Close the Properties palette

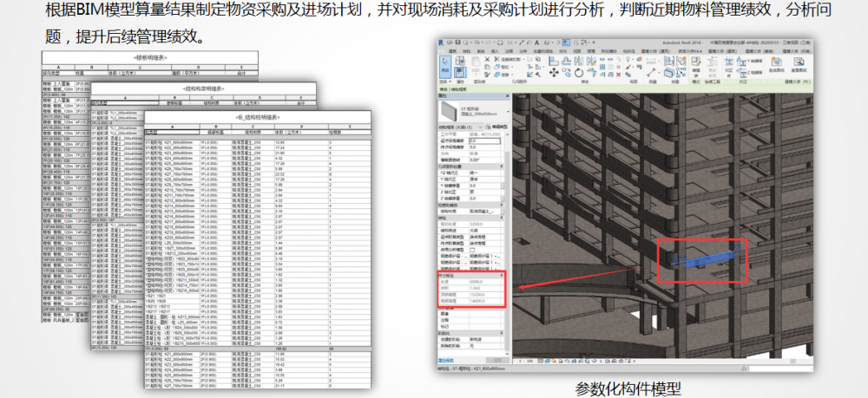coord(509,95)
